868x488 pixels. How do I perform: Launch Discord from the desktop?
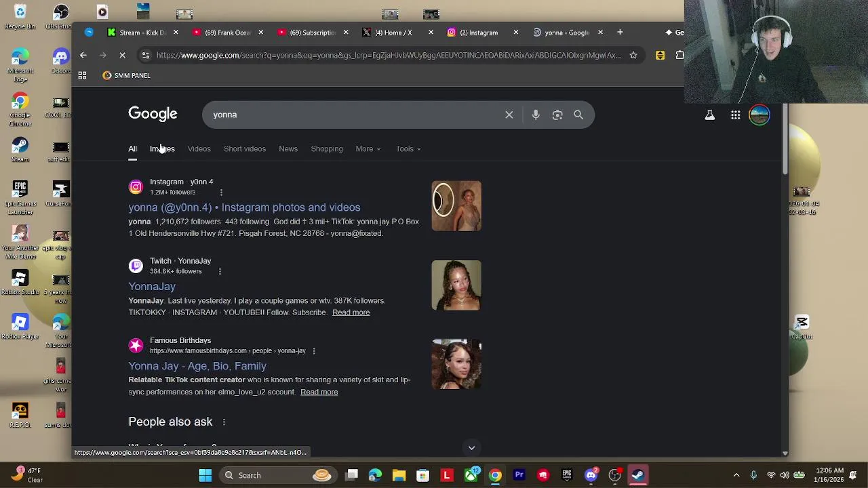coord(61,61)
